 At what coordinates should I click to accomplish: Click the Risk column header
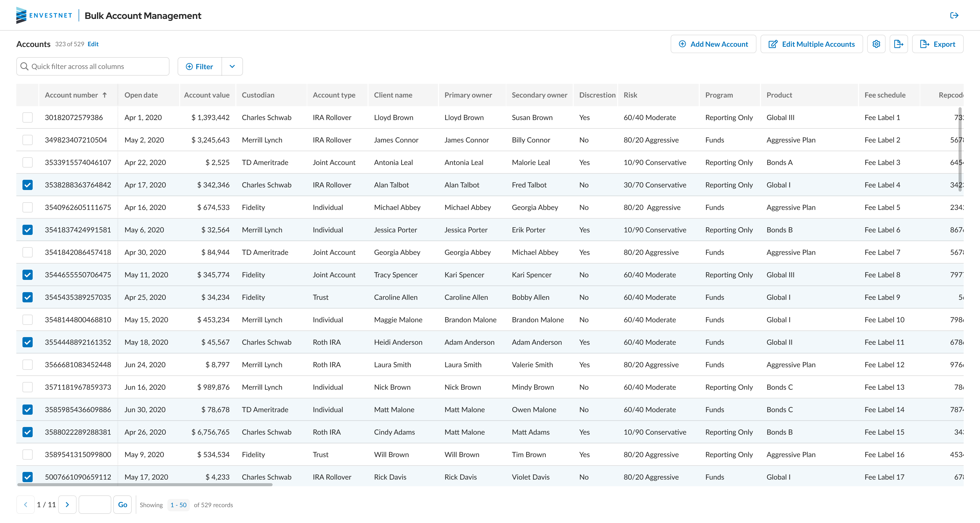(x=630, y=95)
